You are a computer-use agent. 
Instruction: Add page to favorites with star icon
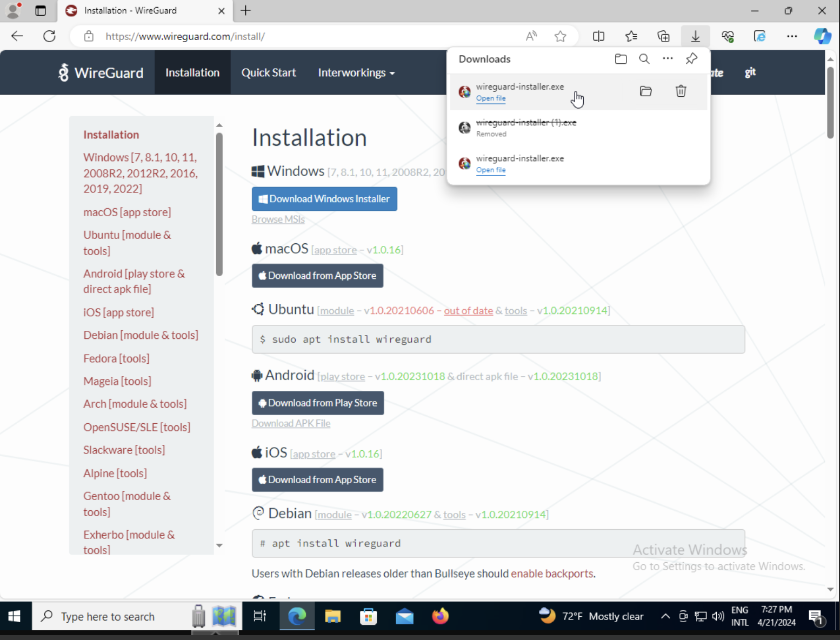coord(560,36)
